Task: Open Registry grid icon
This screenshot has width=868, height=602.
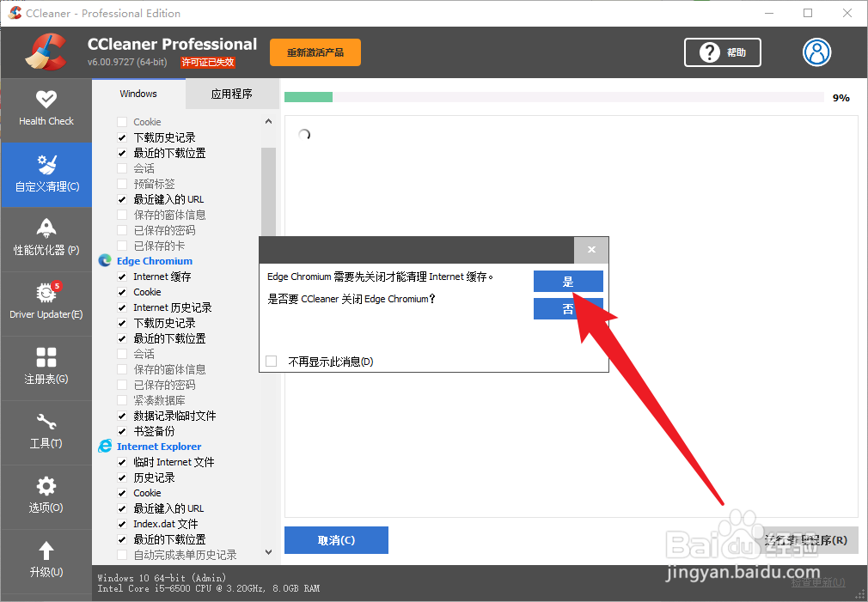Action: [46, 357]
